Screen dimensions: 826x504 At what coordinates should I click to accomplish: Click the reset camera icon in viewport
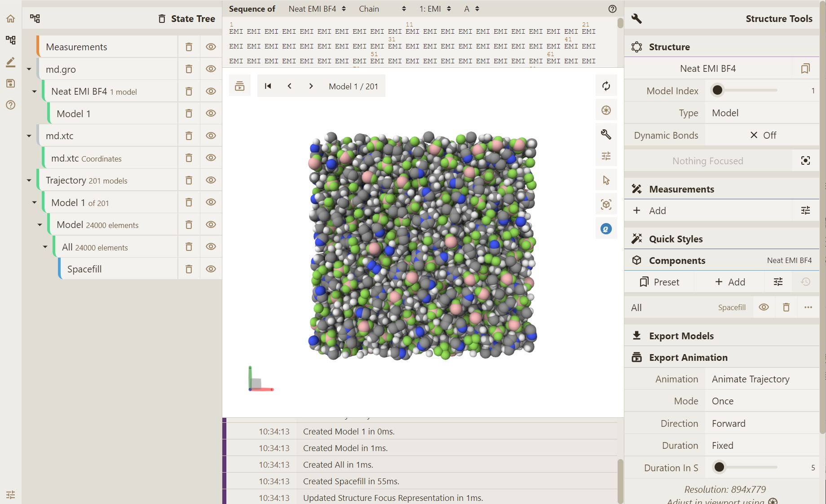[606, 86]
